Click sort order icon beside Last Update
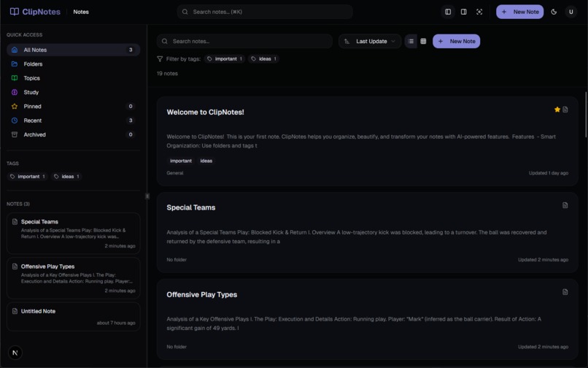This screenshot has height=368, width=588. click(347, 42)
